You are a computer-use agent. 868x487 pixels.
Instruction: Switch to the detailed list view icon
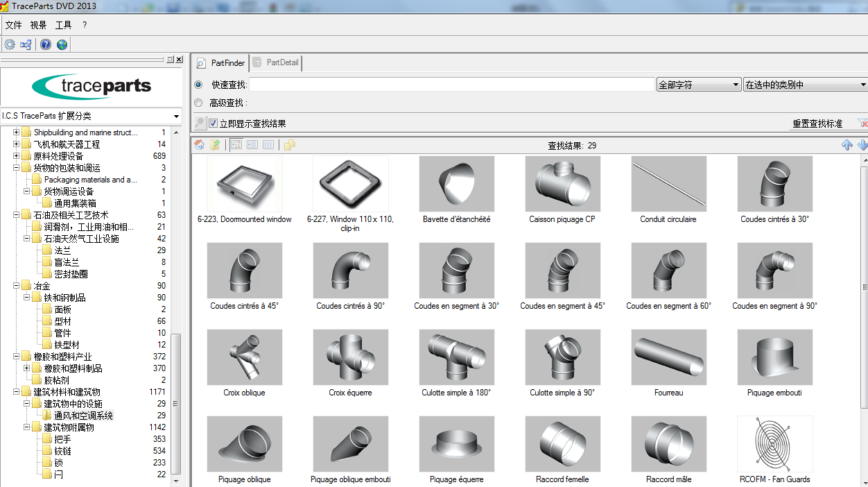pyautogui.click(x=268, y=144)
